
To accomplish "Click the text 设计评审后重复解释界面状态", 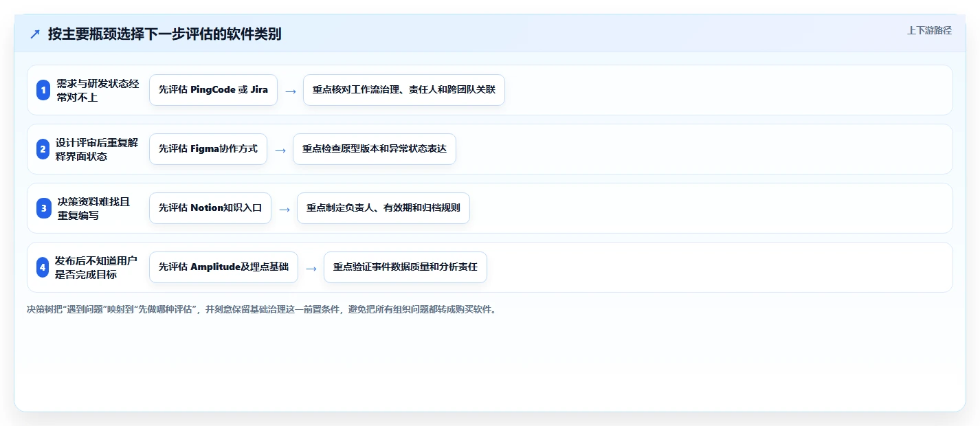I will click(x=97, y=149).
